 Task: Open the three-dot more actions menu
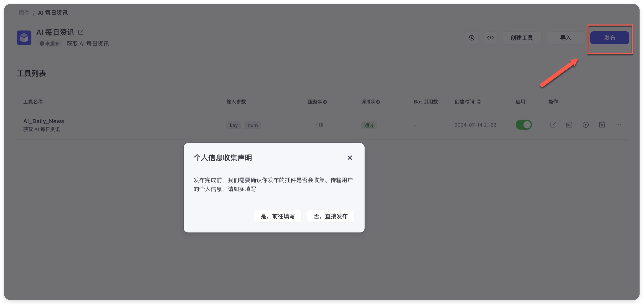(618, 125)
